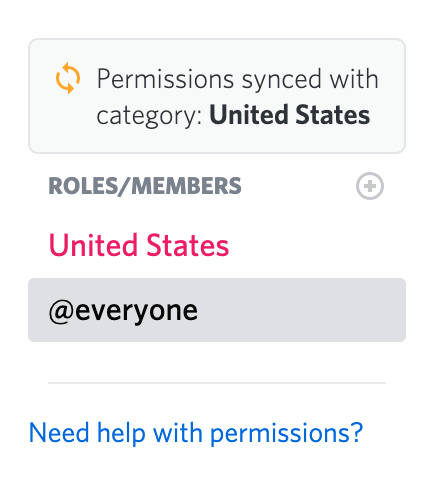Image resolution: width=444 pixels, height=492 pixels.
Task: Click bold United States category name
Action: [289, 115]
